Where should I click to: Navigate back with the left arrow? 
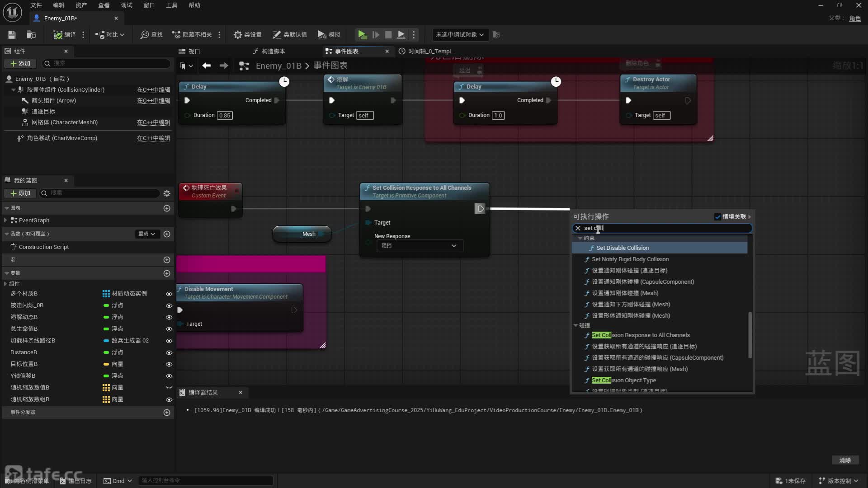[207, 66]
